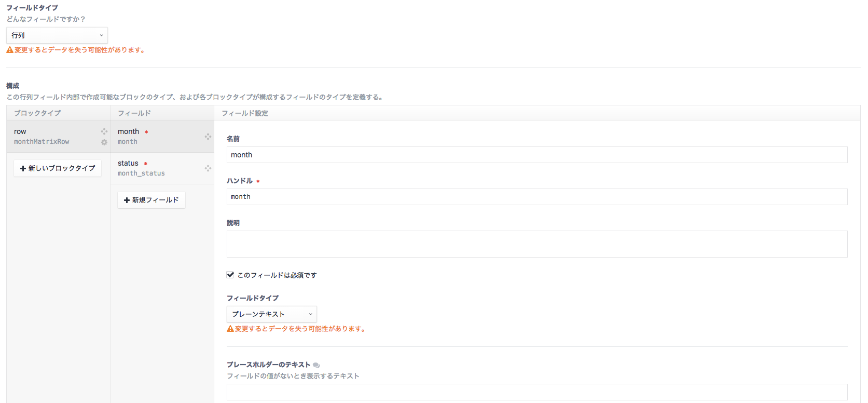Image resolution: width=868 pixels, height=403 pixels.
Task: Click the 構成 section heading
Action: [x=13, y=86]
